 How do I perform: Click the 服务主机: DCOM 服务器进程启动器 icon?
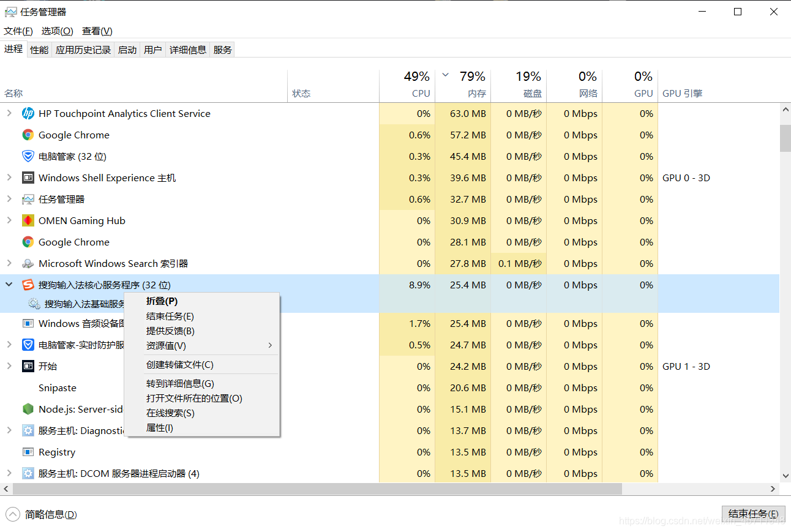click(x=28, y=473)
